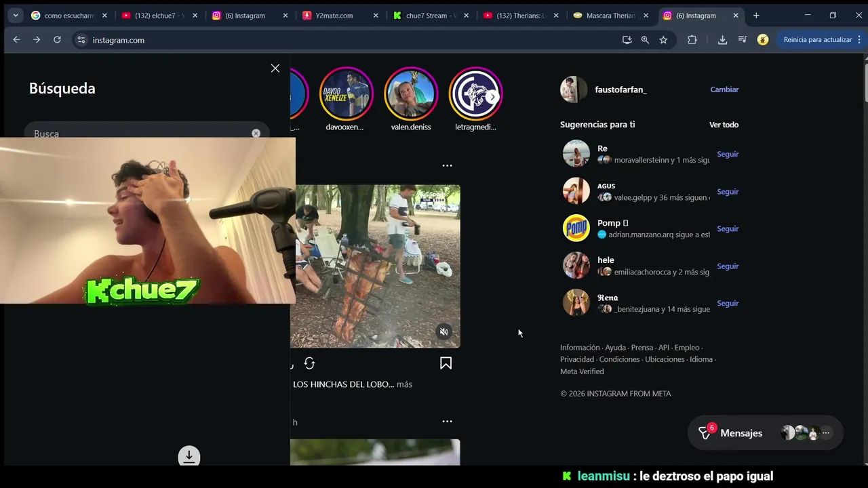
Task: Click Ver todo suggestions link
Action: coord(724,125)
